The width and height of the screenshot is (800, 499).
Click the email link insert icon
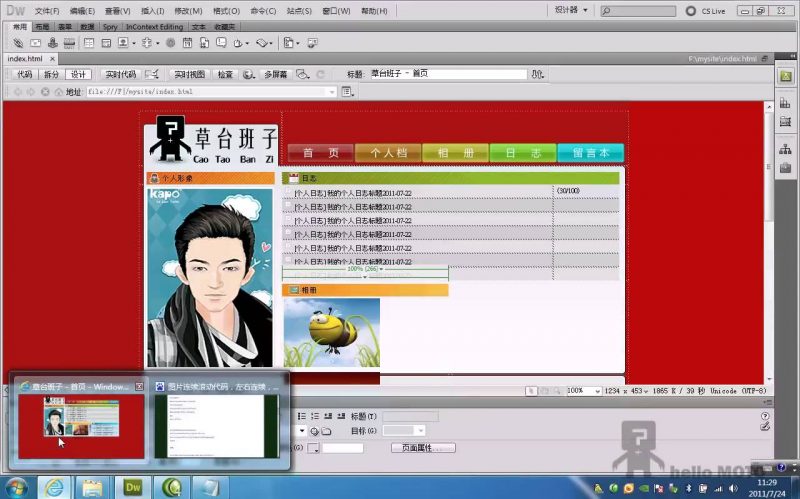click(x=37, y=43)
